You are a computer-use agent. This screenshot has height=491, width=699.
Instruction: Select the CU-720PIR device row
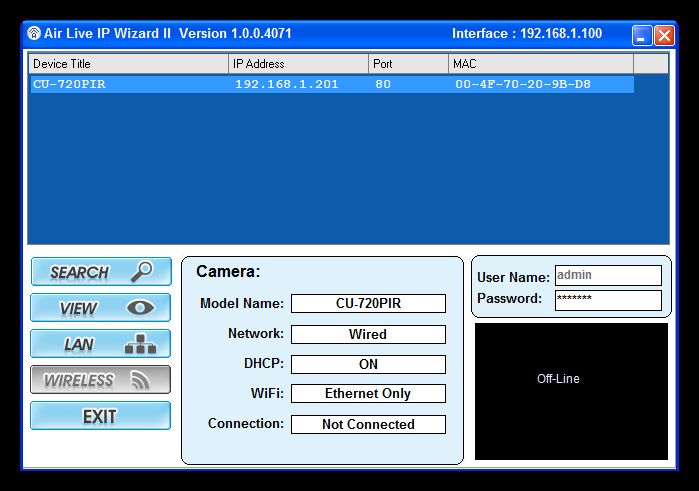tap(331, 85)
